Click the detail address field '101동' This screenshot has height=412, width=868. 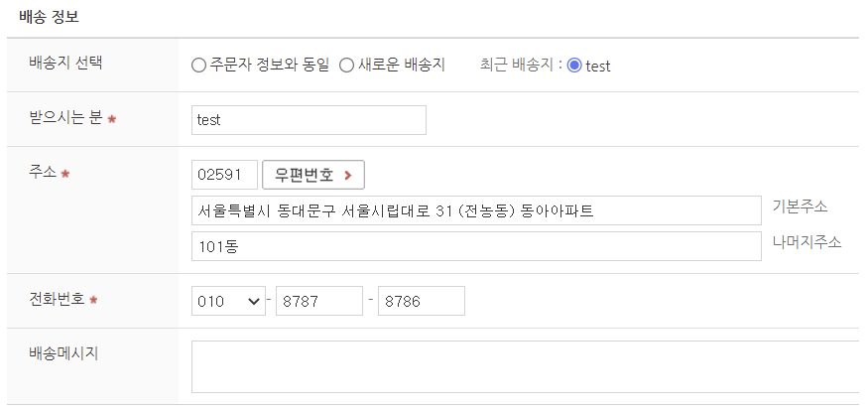(x=476, y=246)
